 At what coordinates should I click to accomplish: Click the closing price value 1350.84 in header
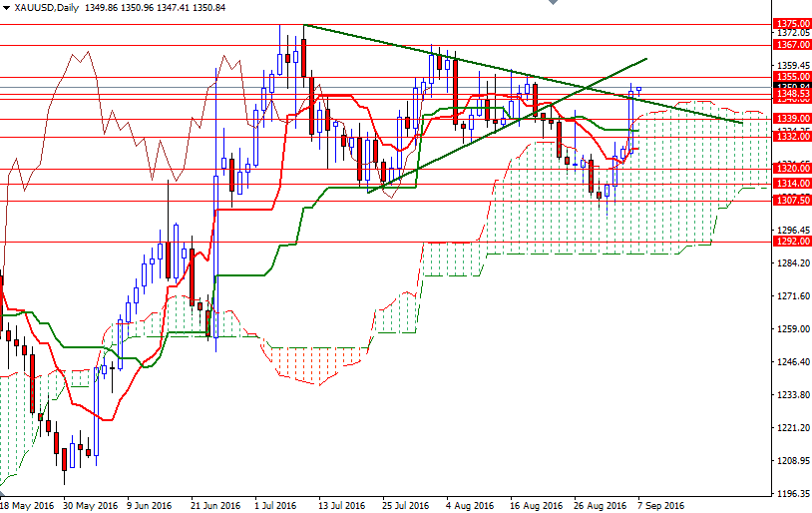point(208,8)
